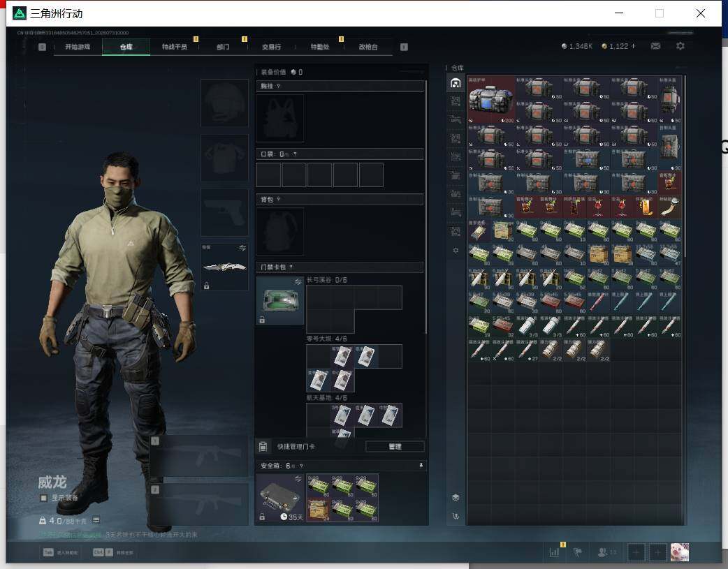
Task: Click the stack items icon below warehouse sidebar
Action: (456, 498)
